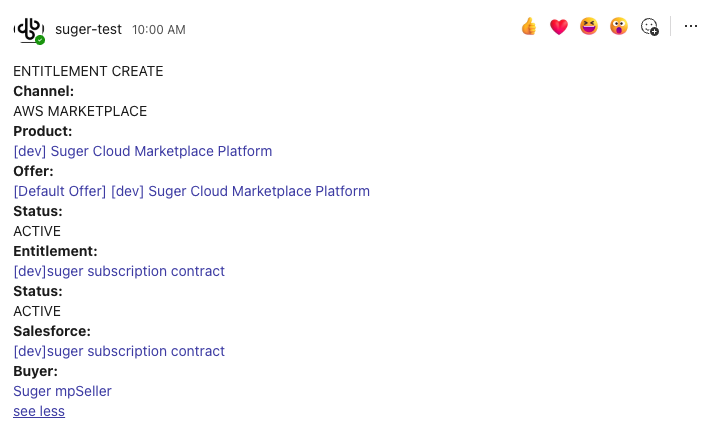React with the laughing face emoji
Viewport: 712px width, 437px height.
pyautogui.click(x=589, y=27)
